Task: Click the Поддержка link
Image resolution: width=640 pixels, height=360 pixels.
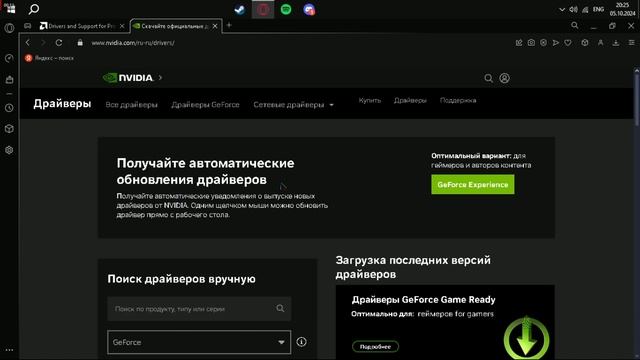Action: pyautogui.click(x=458, y=100)
